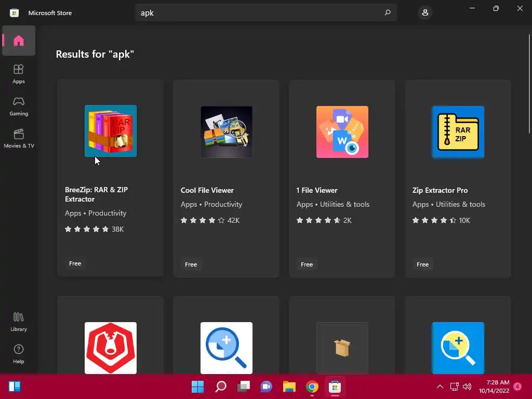The height and width of the screenshot is (399, 532).
Task: Click the 38K star rating on BreeZip
Action: coord(95,229)
